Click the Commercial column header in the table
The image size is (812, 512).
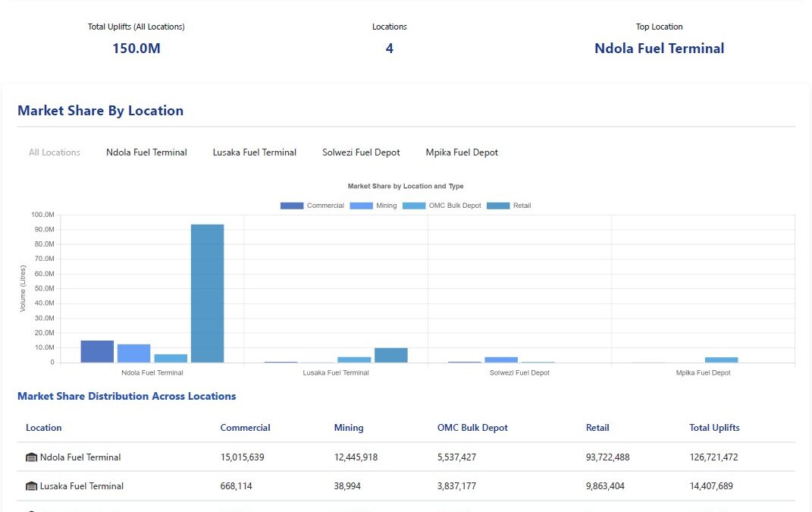tap(245, 428)
